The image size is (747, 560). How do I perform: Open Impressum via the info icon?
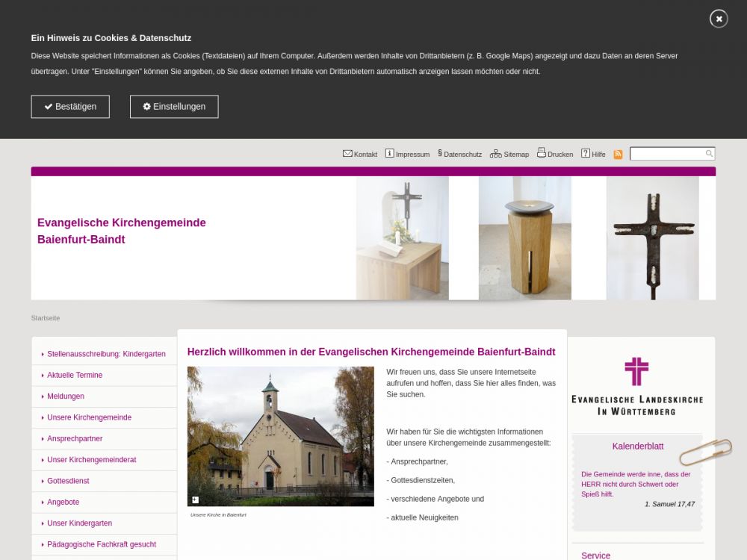pyautogui.click(x=389, y=154)
